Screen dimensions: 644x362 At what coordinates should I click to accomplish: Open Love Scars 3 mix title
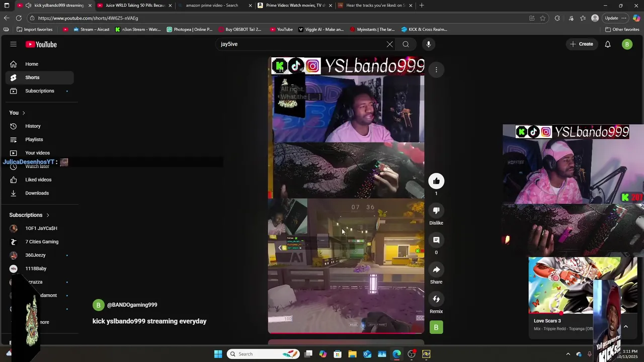pyautogui.click(x=547, y=321)
